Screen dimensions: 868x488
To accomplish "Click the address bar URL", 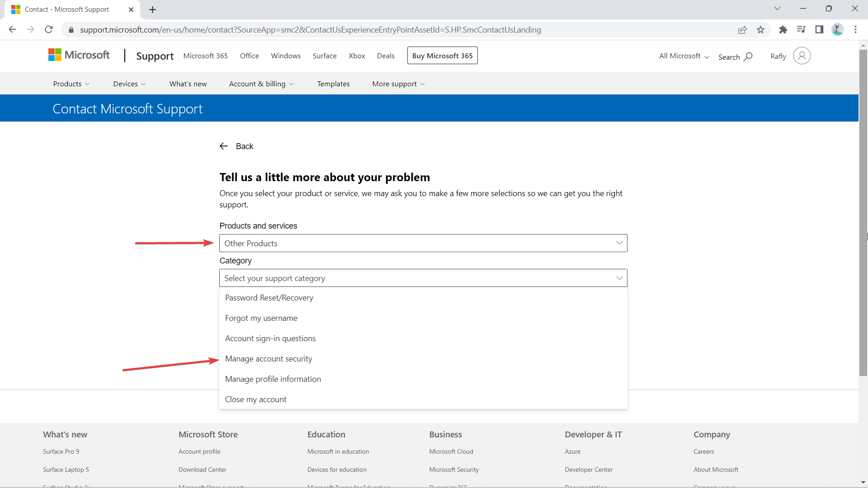I will (x=311, y=30).
